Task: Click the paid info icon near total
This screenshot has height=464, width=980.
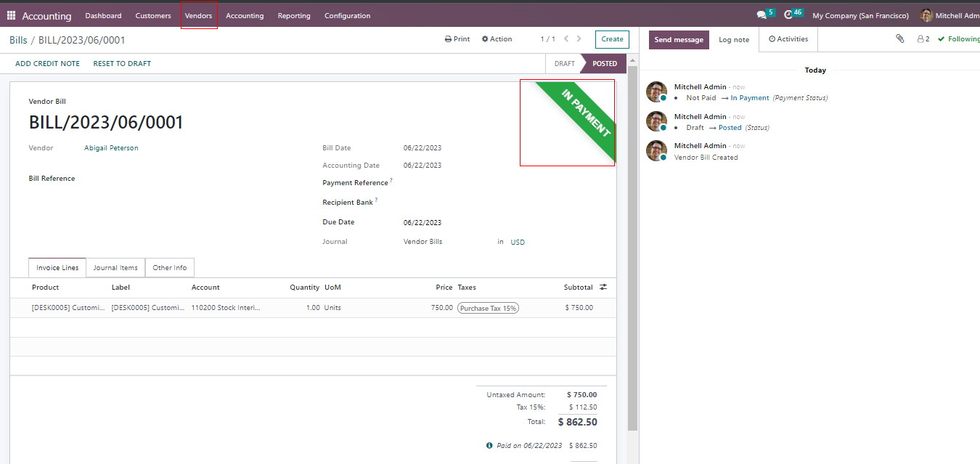Action: [x=489, y=446]
